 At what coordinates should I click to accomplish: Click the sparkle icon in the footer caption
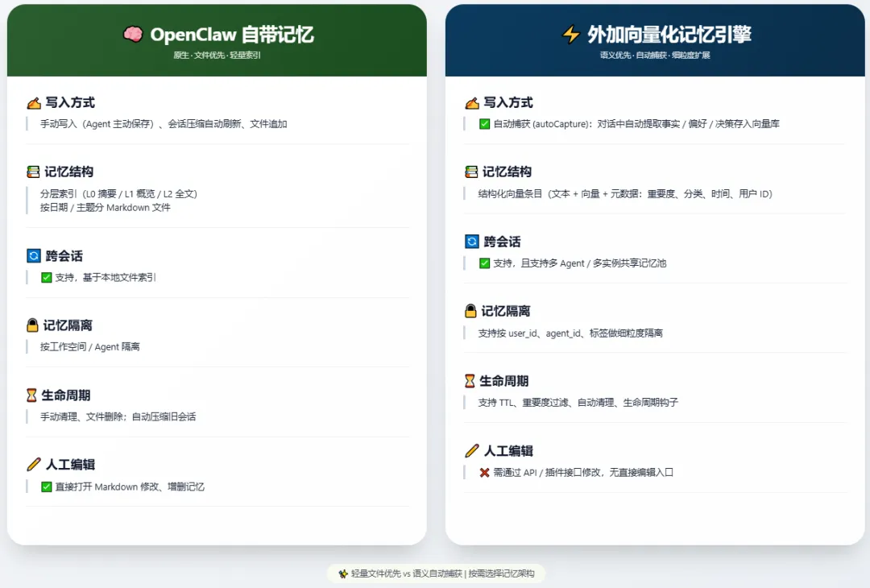tap(343, 574)
